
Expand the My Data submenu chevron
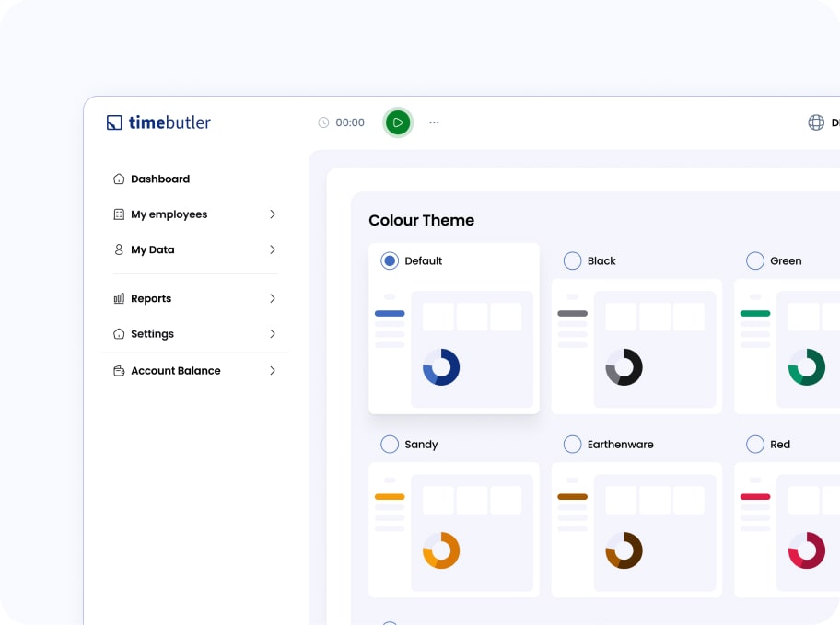tap(273, 249)
